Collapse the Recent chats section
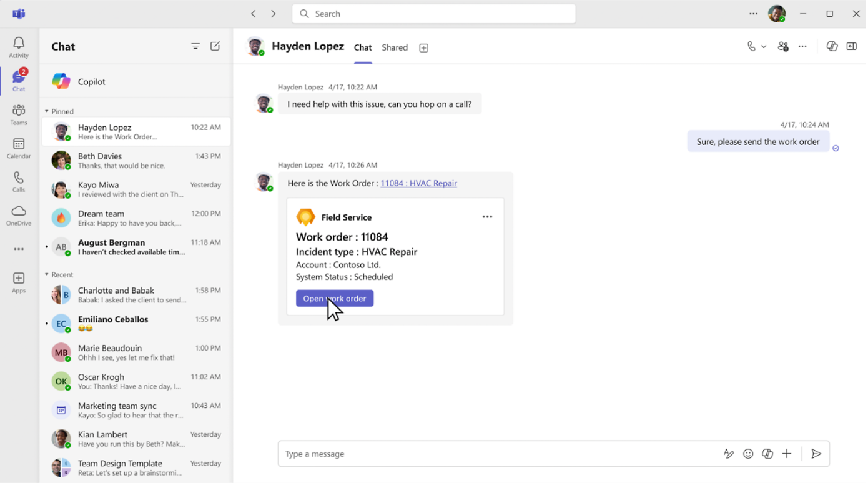Image resolution: width=868 pixels, height=485 pixels. click(x=47, y=274)
